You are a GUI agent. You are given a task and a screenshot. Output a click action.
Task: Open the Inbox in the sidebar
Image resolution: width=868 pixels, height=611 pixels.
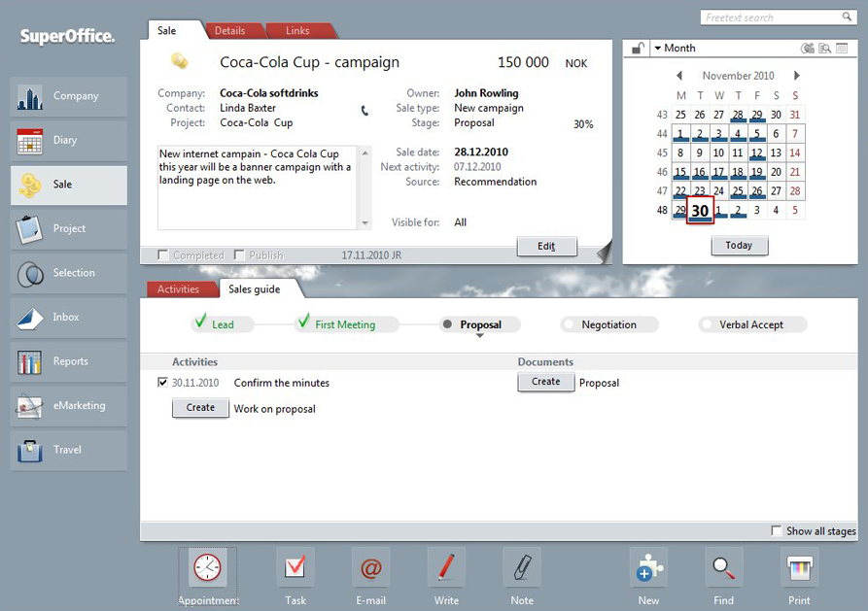point(69,318)
